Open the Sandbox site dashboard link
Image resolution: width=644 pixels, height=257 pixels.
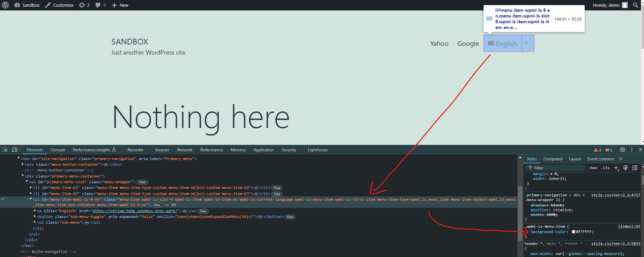coord(27,5)
